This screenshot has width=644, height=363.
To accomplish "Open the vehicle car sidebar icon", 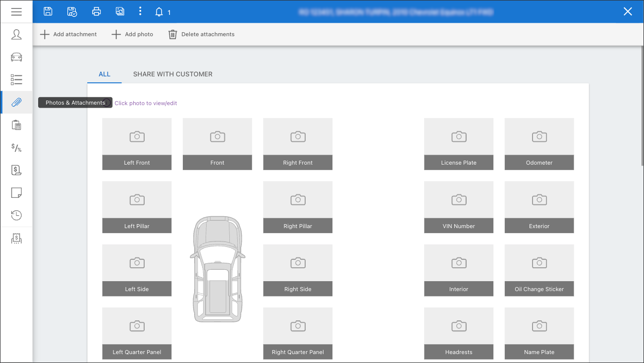I will click(x=16, y=57).
